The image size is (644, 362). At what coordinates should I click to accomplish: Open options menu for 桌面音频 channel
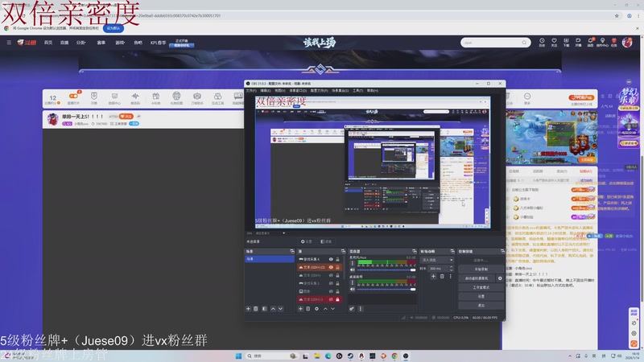[x=352, y=283]
